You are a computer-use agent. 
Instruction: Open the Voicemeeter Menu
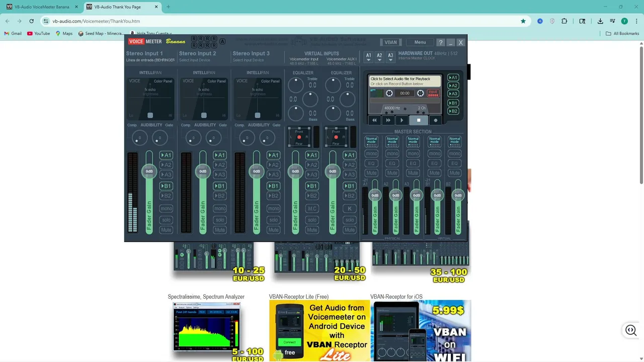click(x=420, y=42)
